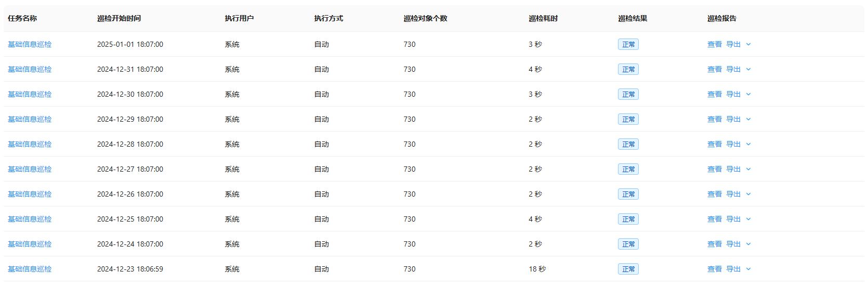
Task: Expand chevron in the 2024-12-25 inspection row
Action: coord(748,219)
